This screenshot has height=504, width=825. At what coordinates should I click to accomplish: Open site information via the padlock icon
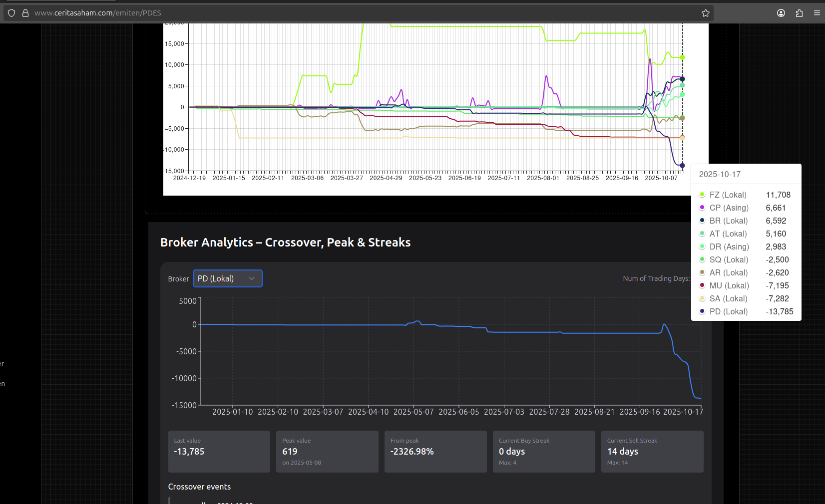point(25,13)
